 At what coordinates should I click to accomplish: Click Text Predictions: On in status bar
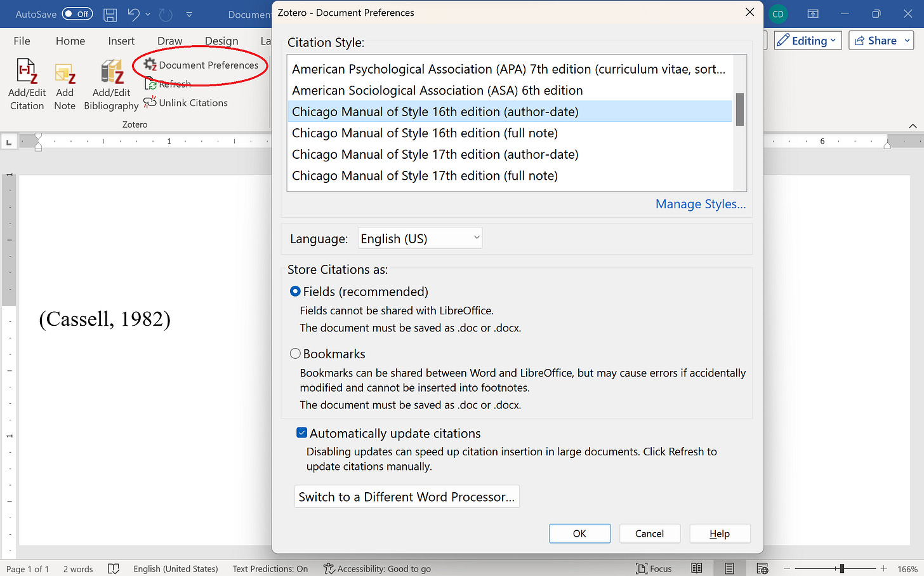[270, 568]
